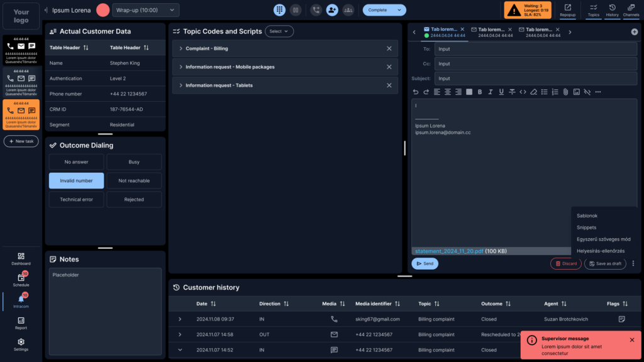Click the attachment paperclip icon
This screenshot has width=644, height=362.
(x=565, y=92)
